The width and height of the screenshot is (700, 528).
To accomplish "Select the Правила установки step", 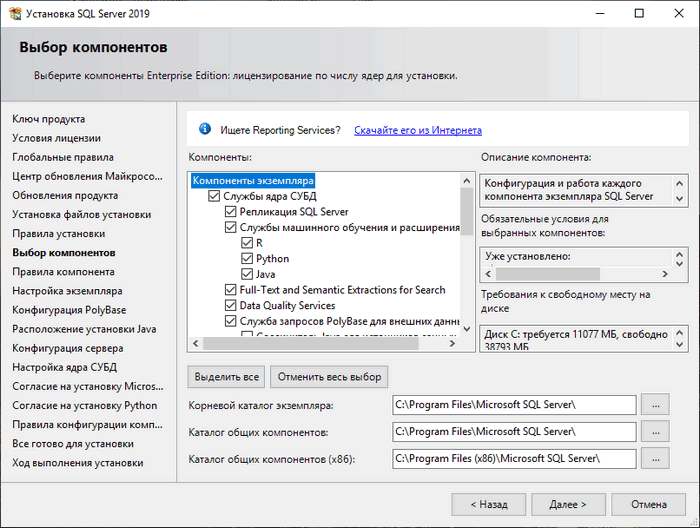I will tap(59, 234).
